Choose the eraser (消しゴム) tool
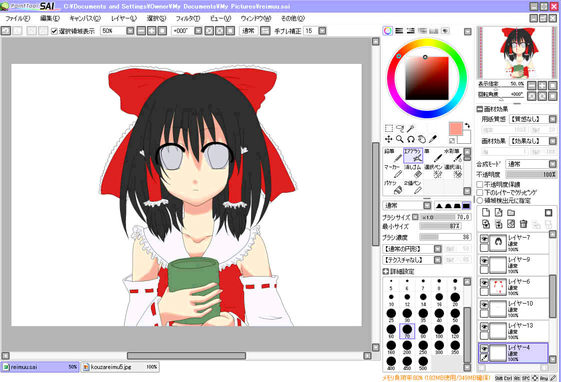 click(x=413, y=171)
